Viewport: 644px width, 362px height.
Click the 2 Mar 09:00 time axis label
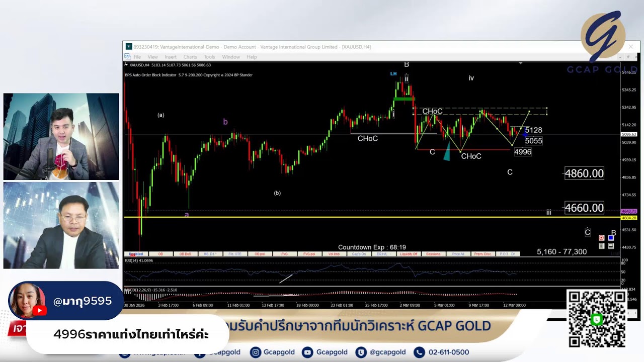410,305
